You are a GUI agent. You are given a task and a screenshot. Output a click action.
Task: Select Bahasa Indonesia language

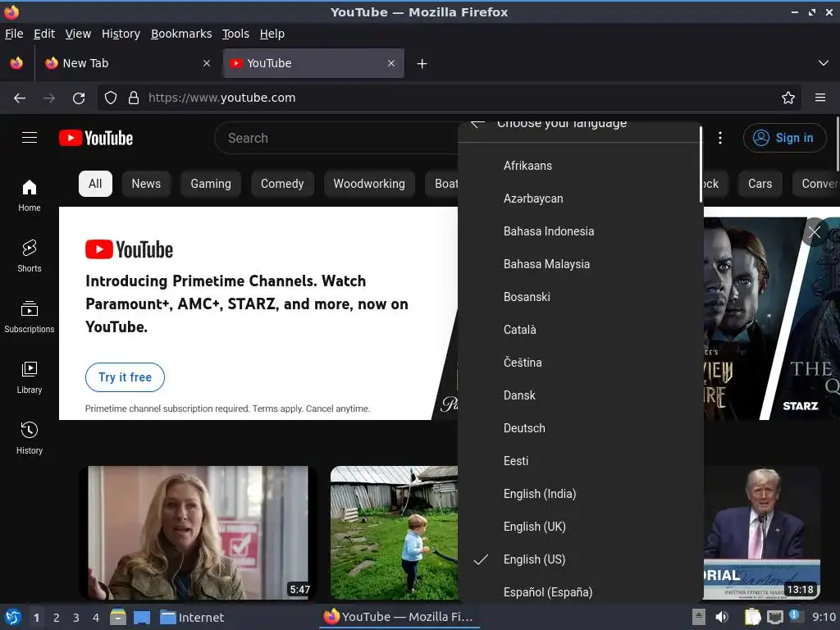(x=579, y=231)
